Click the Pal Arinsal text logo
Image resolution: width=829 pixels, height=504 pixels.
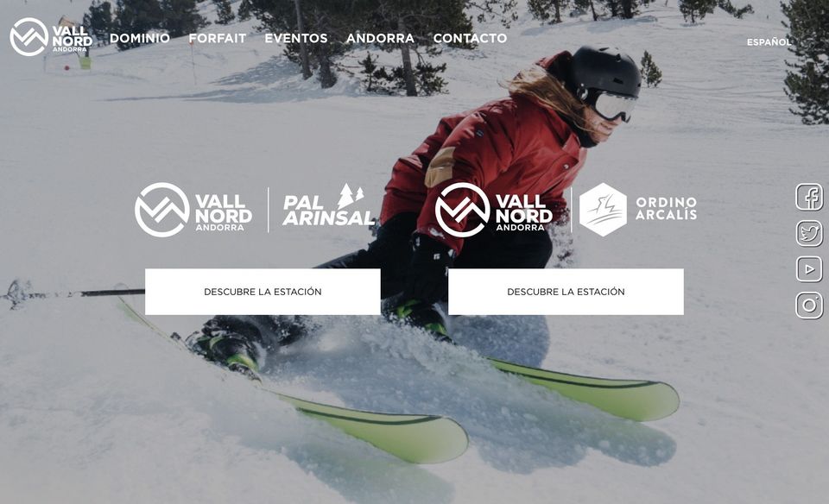(x=328, y=211)
